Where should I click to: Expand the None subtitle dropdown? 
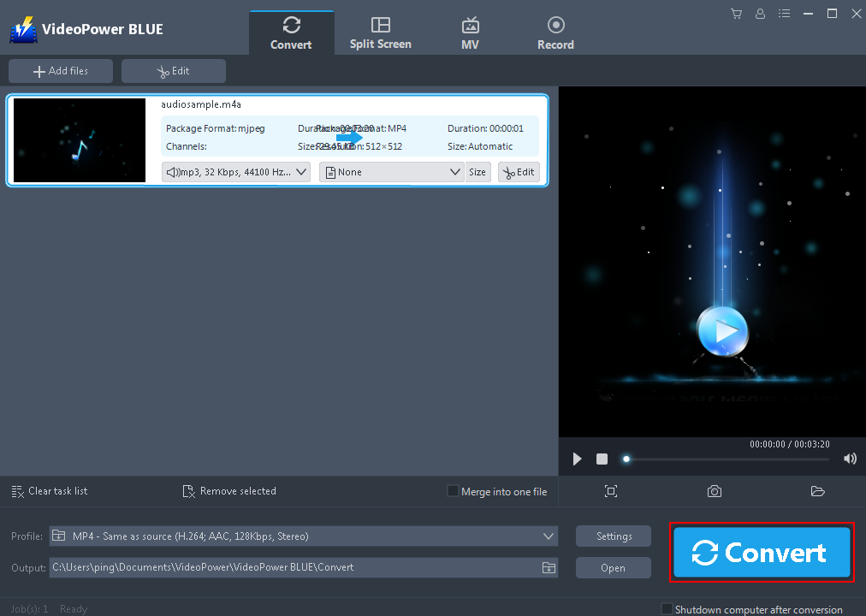click(391, 171)
